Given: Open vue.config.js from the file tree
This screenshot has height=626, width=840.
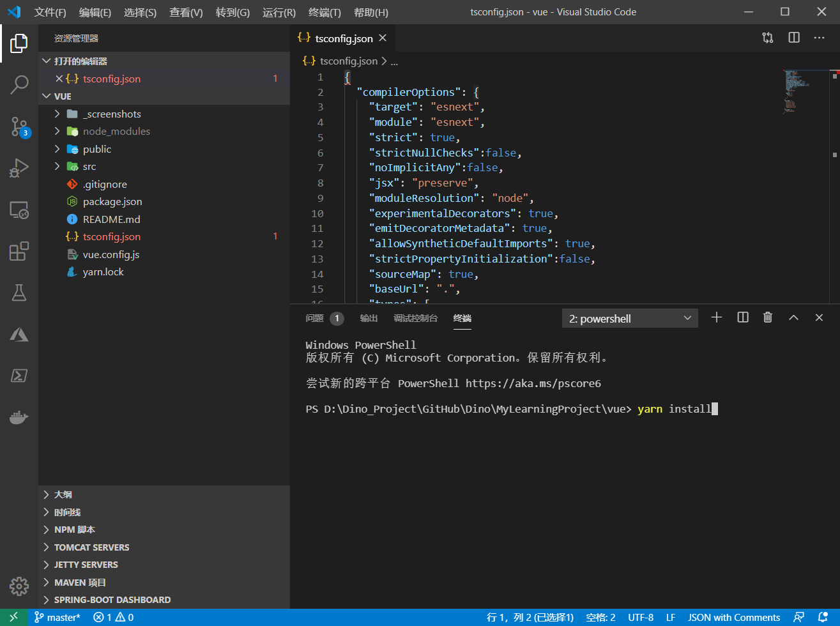Looking at the screenshot, I should click(x=164, y=254).
